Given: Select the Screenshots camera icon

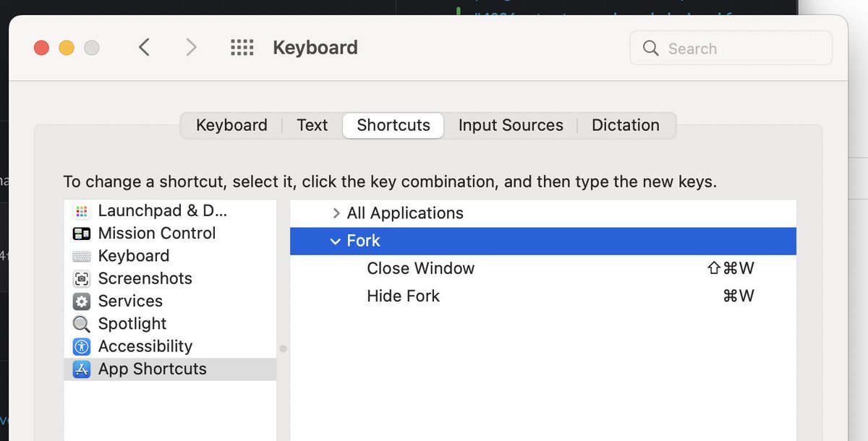Looking at the screenshot, I should point(82,278).
